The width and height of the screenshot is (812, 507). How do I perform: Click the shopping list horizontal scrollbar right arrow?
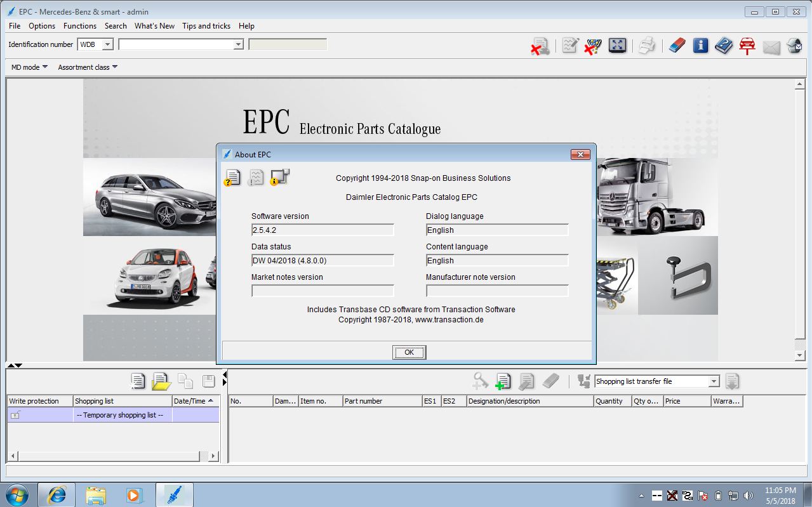[213, 456]
